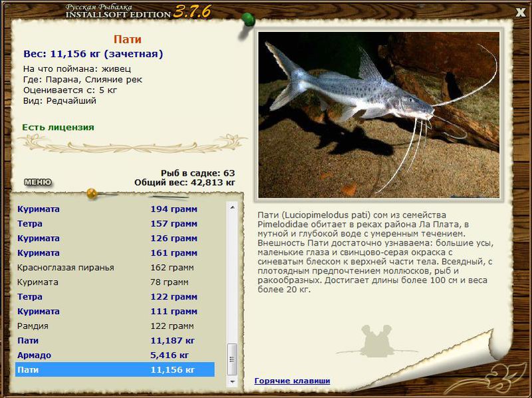Select the highlighted Пати 11,156 кг row
The height and width of the screenshot is (398, 532).
coord(114,369)
